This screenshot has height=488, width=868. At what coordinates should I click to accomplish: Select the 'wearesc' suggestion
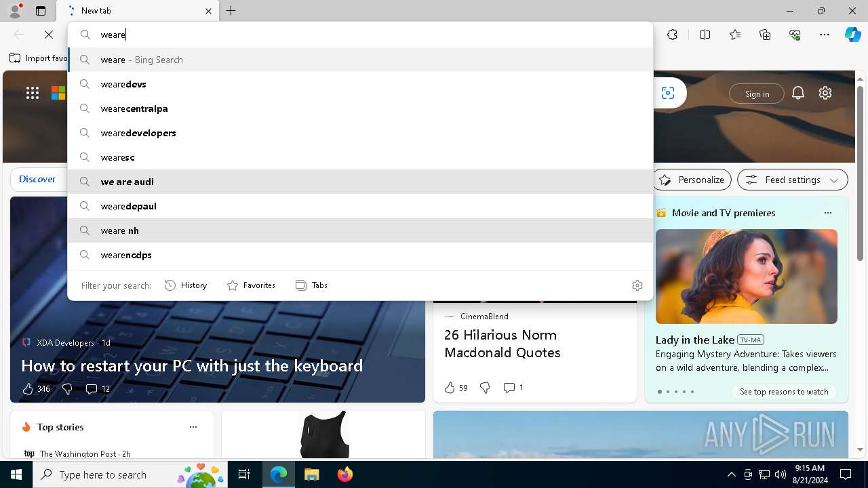360,157
